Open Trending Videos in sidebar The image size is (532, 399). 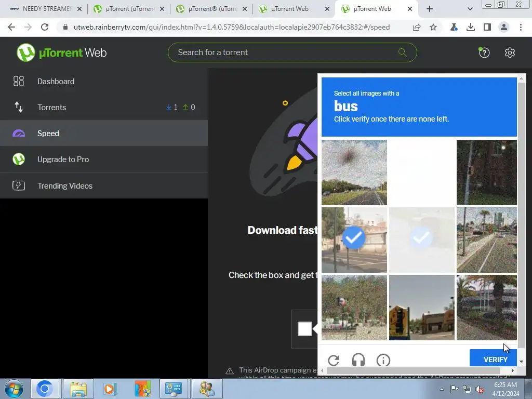coord(104,185)
